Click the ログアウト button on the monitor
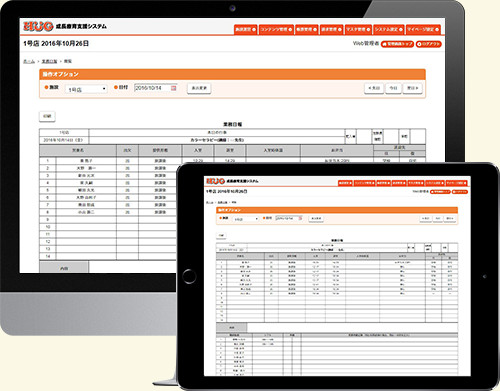Viewport: 500px width, 391px height. pyautogui.click(x=429, y=44)
